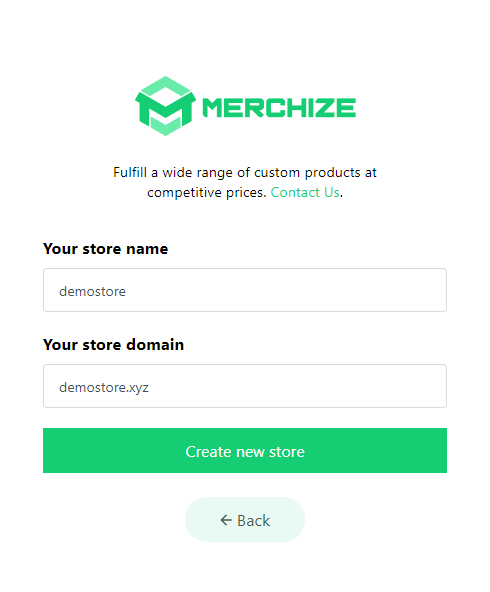Focus the store domain input field

245,386
